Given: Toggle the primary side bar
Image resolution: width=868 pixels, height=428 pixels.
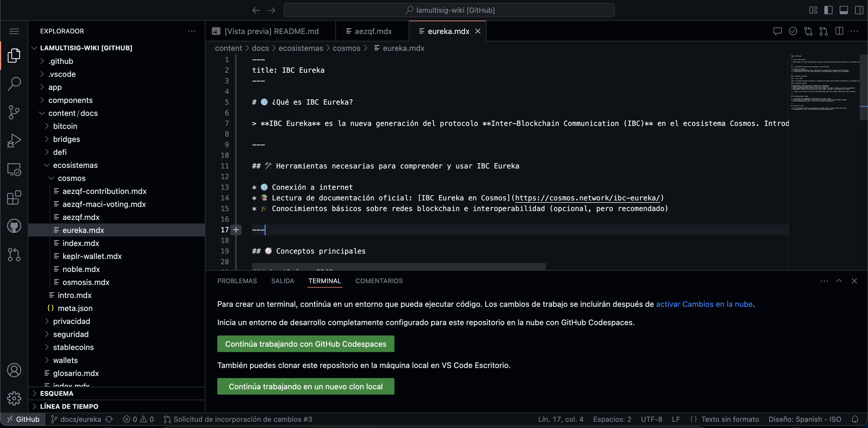Looking at the screenshot, I should coord(828,10).
